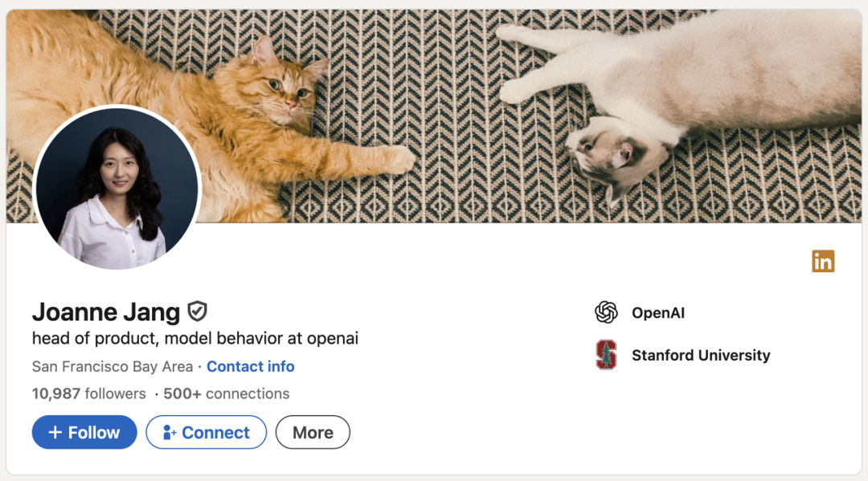Viewport: 868px width, 481px height.
Task: Click the 10,987 followers count
Action: [88, 393]
